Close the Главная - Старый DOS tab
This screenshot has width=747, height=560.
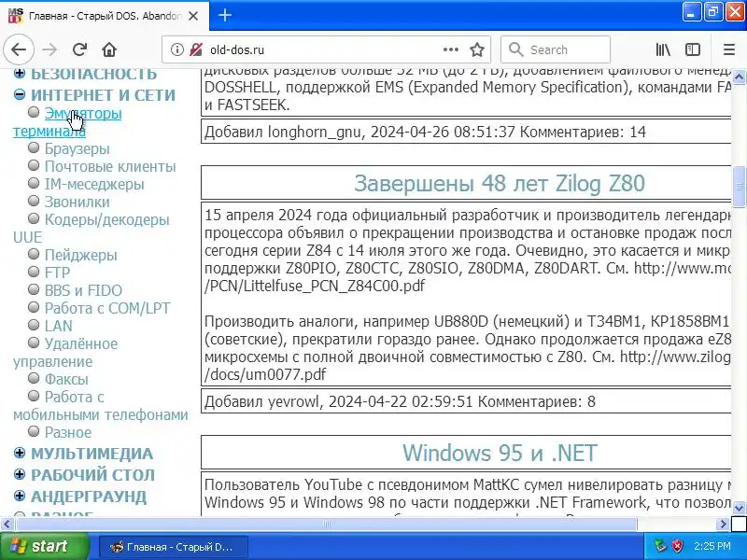click(193, 16)
